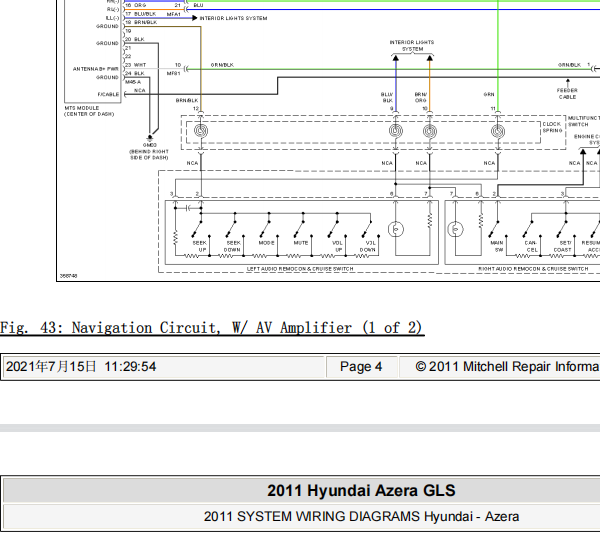Click the 2011 SYSTEM WIRING DIAGRAMS subtitle
The width and height of the screenshot is (600, 543).
pyautogui.click(x=361, y=517)
